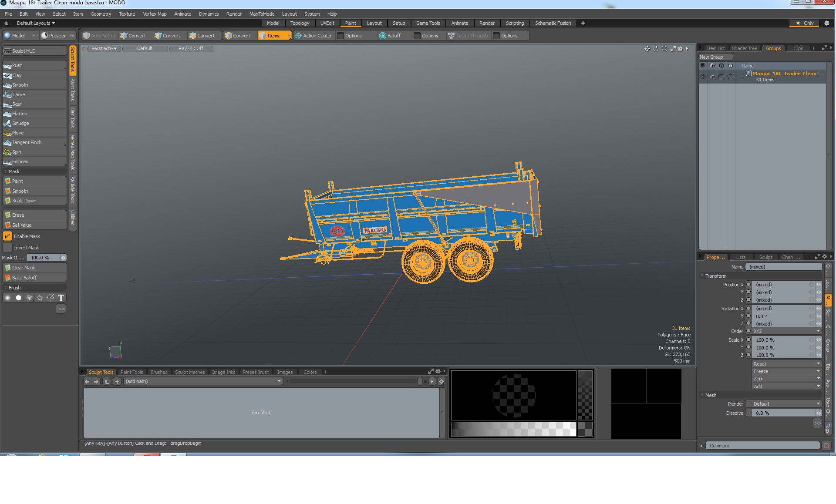Toggle the Select Through Options checkbox
The width and height of the screenshot is (836, 504).
click(496, 36)
